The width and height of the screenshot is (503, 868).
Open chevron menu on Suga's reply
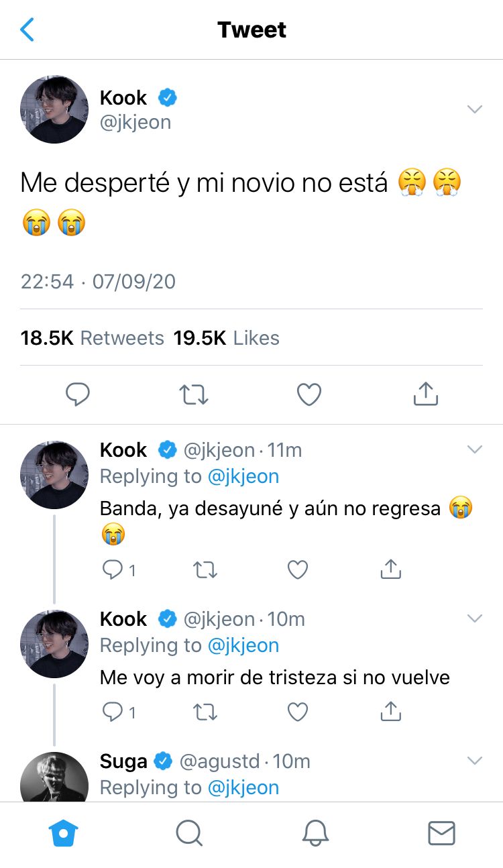click(x=475, y=761)
